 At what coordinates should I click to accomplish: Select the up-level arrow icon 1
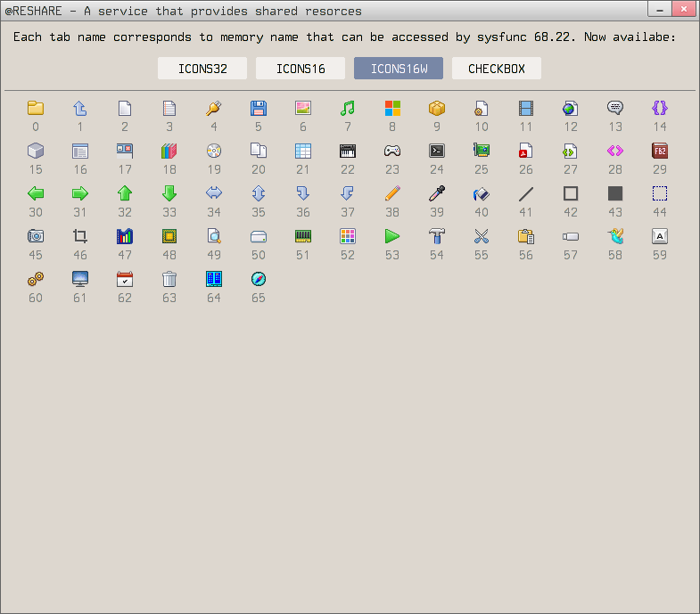pos(80,108)
